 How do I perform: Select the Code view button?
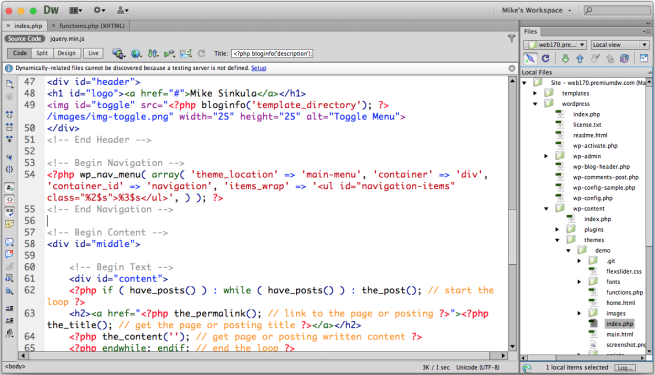pos(20,53)
